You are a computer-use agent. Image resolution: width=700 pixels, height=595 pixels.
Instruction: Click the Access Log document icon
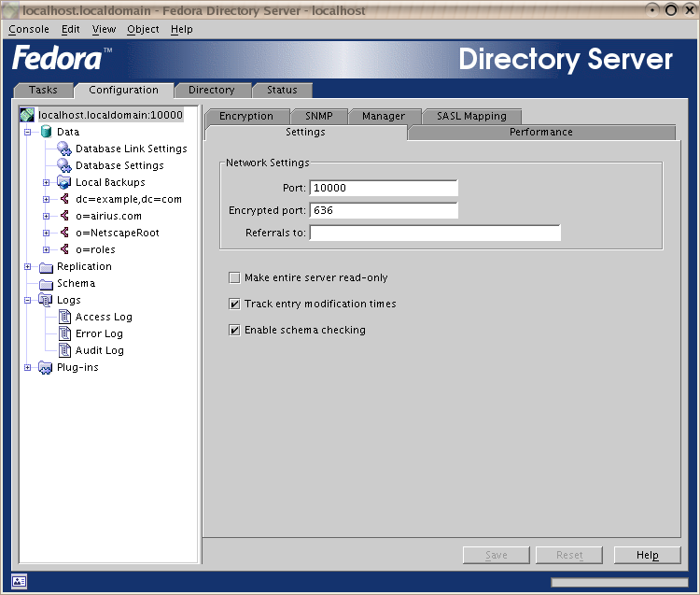(x=64, y=317)
